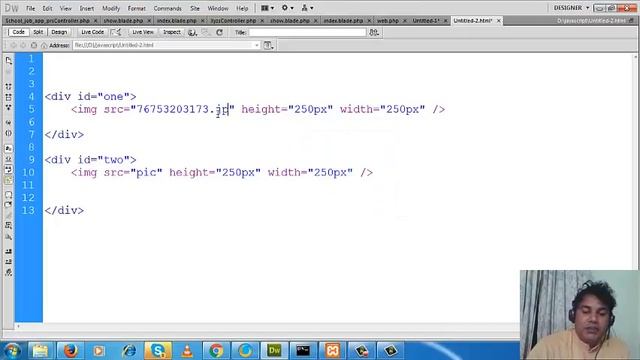
Task: Open the gear extensions dropdown
Action: [x=287, y=8]
